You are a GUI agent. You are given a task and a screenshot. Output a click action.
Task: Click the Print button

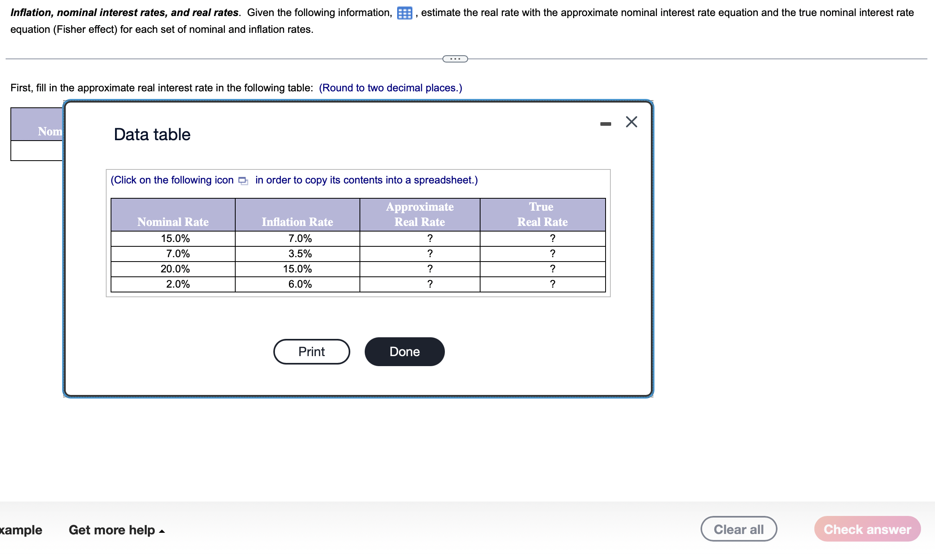pyautogui.click(x=311, y=351)
